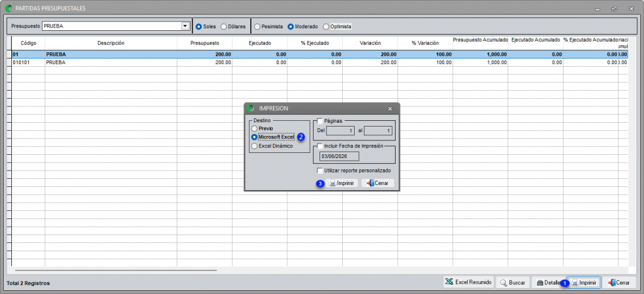The height and width of the screenshot is (294, 644).
Task: Open the Presupuesto dropdown arrow
Action: tap(184, 26)
